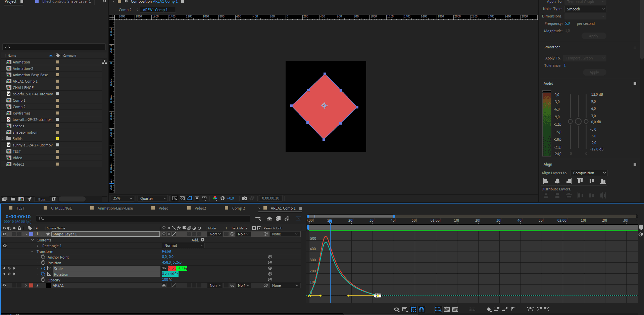Open composition mini-flowchart in timeline
Viewport: 644px width, 315px height.
click(x=258, y=219)
